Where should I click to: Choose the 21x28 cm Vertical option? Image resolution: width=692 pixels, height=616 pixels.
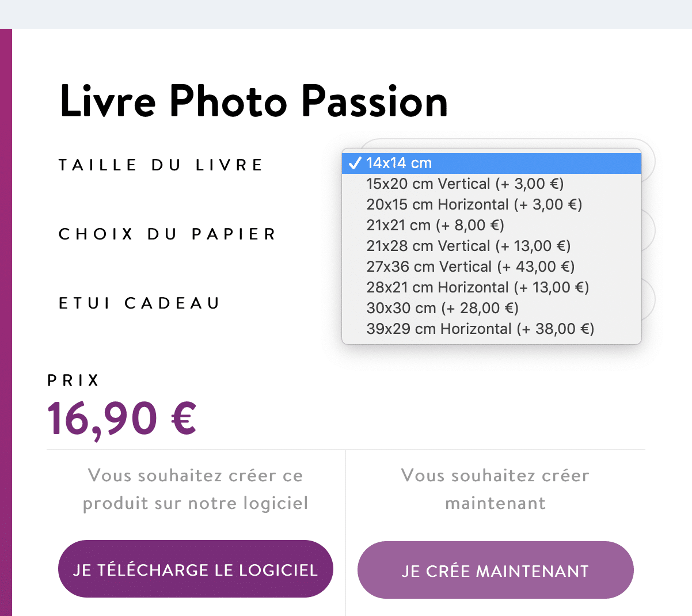coord(468,246)
